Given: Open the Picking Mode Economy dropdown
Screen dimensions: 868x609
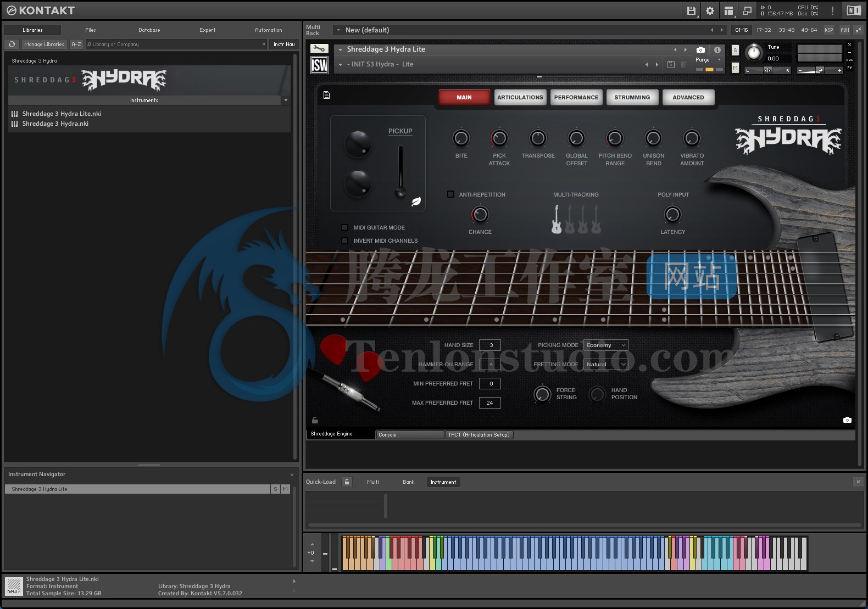Looking at the screenshot, I should [605, 345].
